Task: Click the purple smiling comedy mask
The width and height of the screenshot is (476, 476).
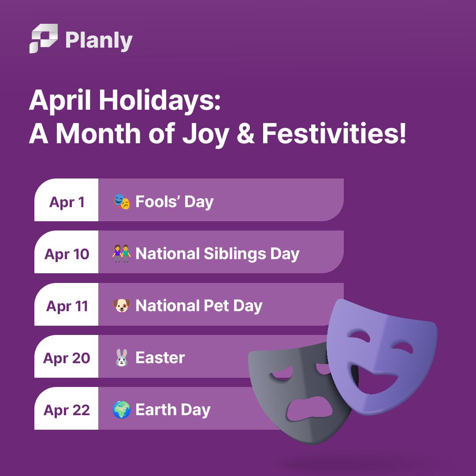Action: [382, 357]
